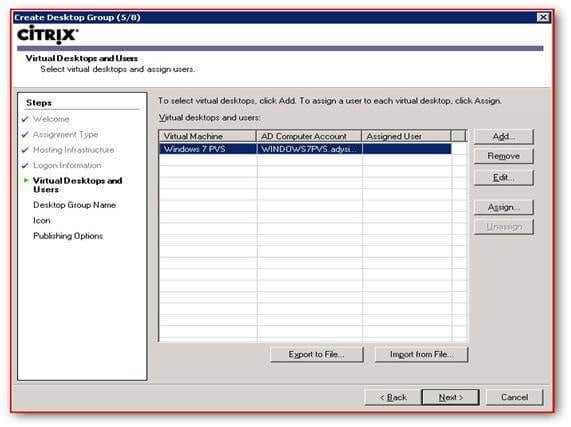The height and width of the screenshot is (427, 571).
Task: Click the checkmark beside Welcome
Action: 25,119
